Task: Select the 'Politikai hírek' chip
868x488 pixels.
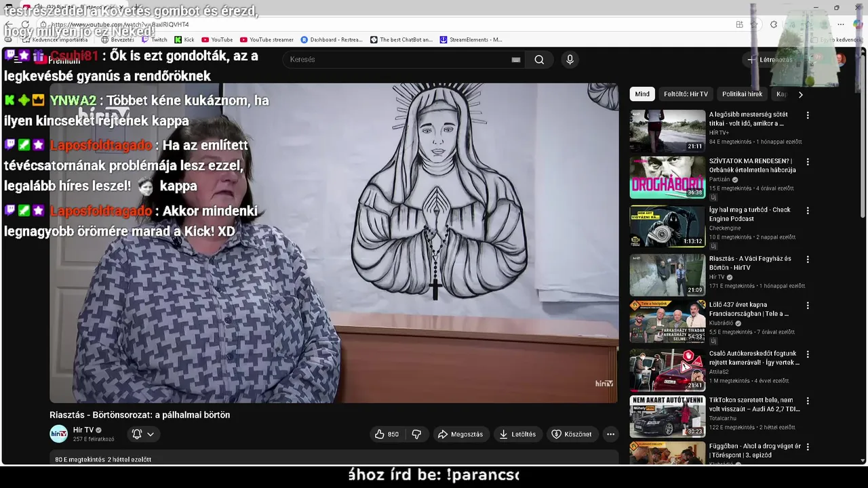Action: 742,94
